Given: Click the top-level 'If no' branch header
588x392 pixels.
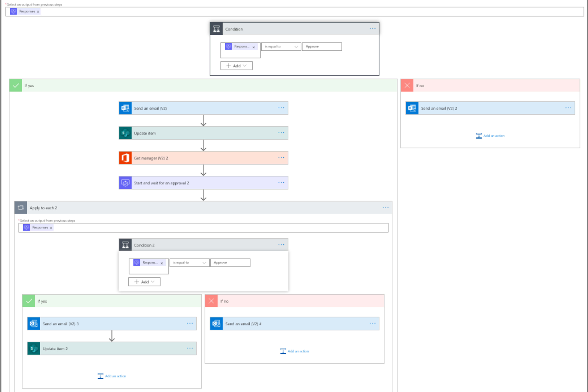Looking at the screenshot, I should click(490, 85).
